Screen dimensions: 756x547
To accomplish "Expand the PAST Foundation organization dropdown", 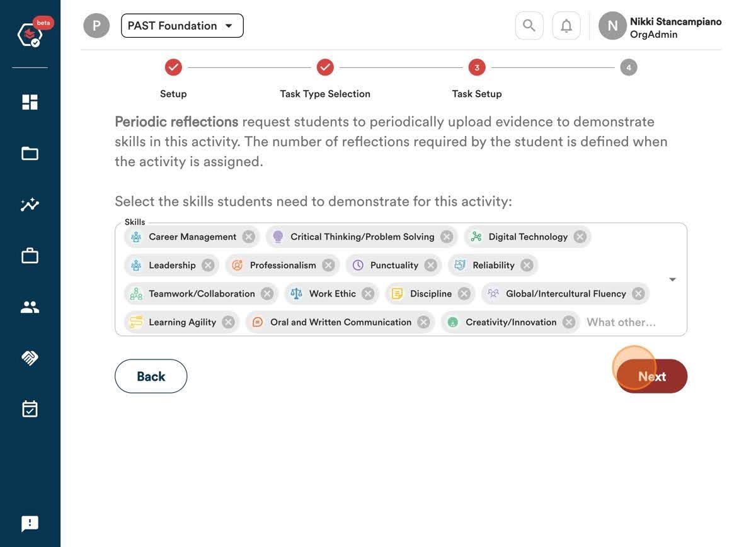I will 182,26.
